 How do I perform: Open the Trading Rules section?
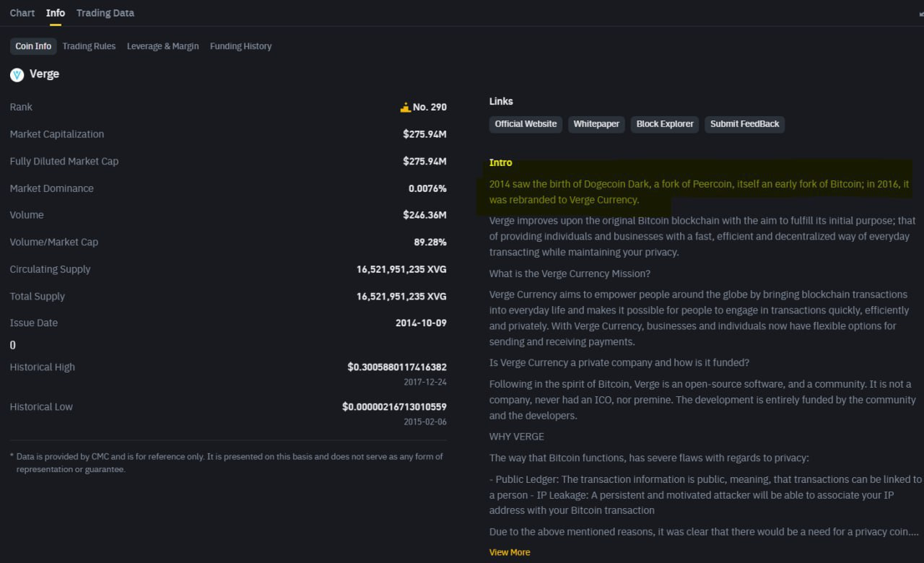tap(89, 46)
